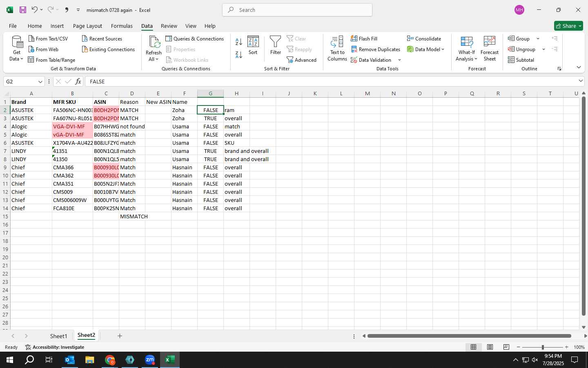This screenshot has height=368, width=588.
Task: Click the MH account avatar
Action: (519, 10)
